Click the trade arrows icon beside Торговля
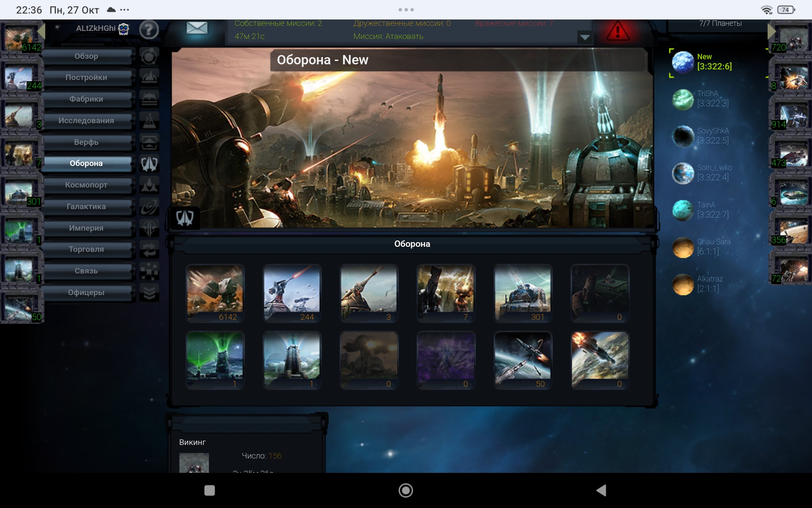 [x=149, y=249]
